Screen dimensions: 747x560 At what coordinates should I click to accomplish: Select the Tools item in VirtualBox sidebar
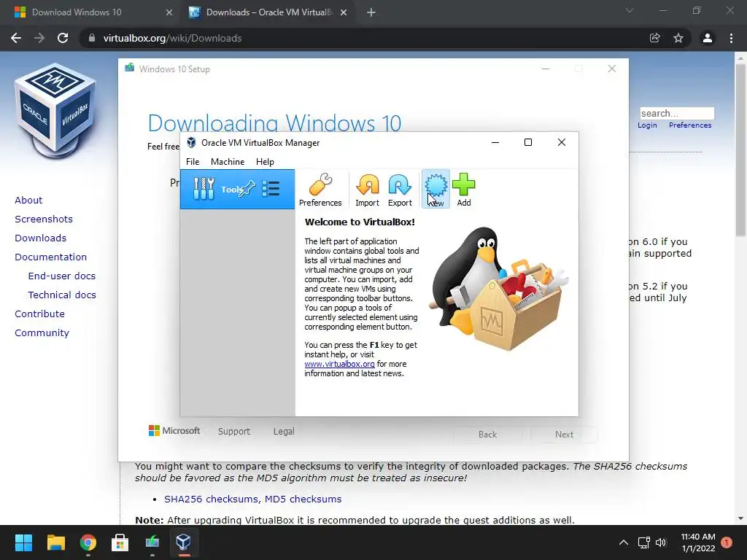coord(237,189)
